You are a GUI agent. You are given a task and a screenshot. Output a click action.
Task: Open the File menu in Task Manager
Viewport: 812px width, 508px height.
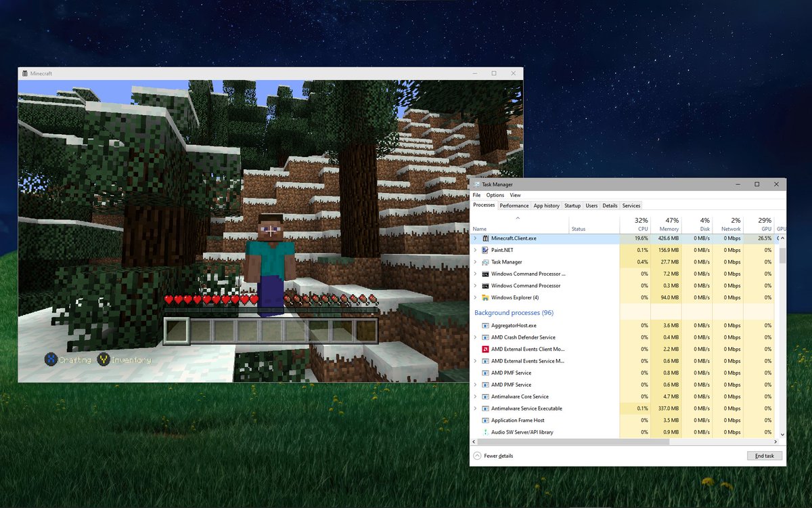[x=476, y=195]
